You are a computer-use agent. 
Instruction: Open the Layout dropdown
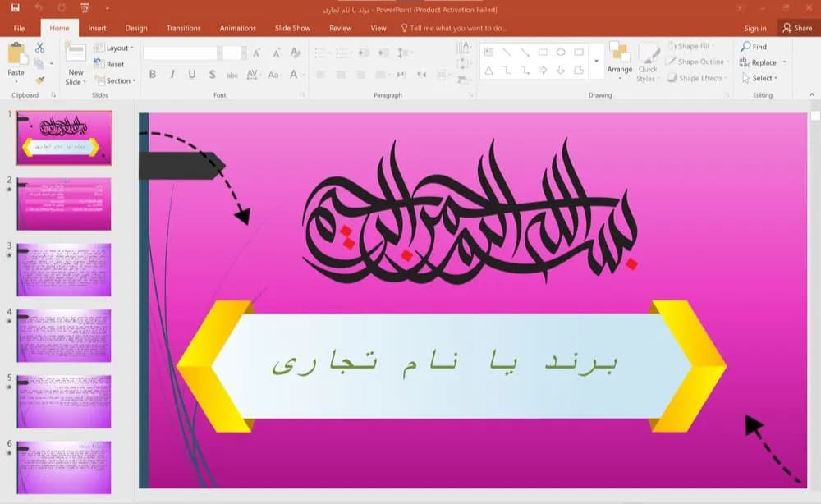[x=114, y=48]
